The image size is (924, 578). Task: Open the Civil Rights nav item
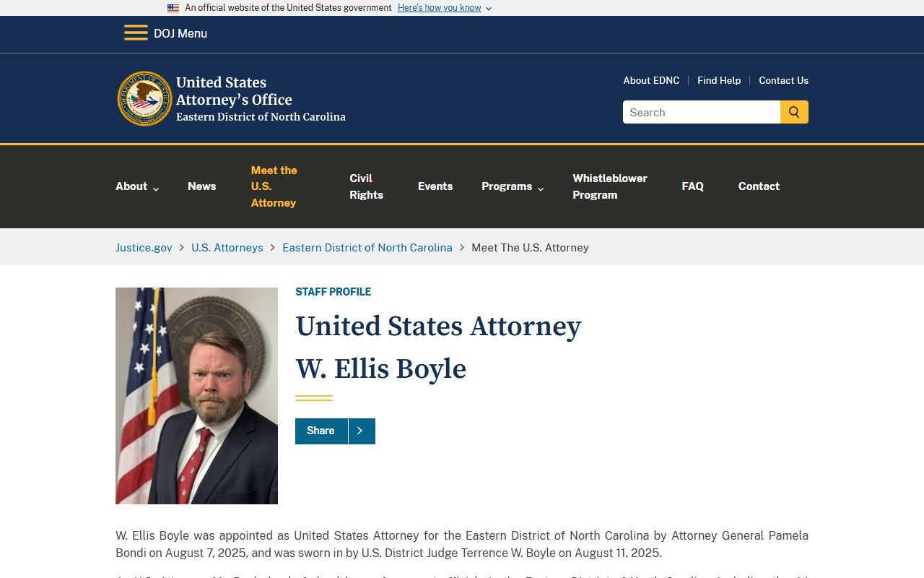coord(366,186)
